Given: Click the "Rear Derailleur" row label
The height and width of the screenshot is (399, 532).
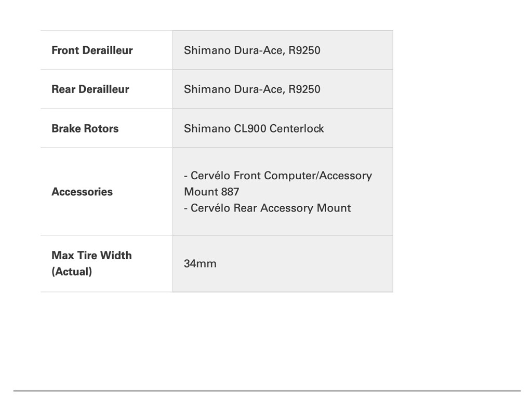Looking at the screenshot, I should click(x=90, y=89).
